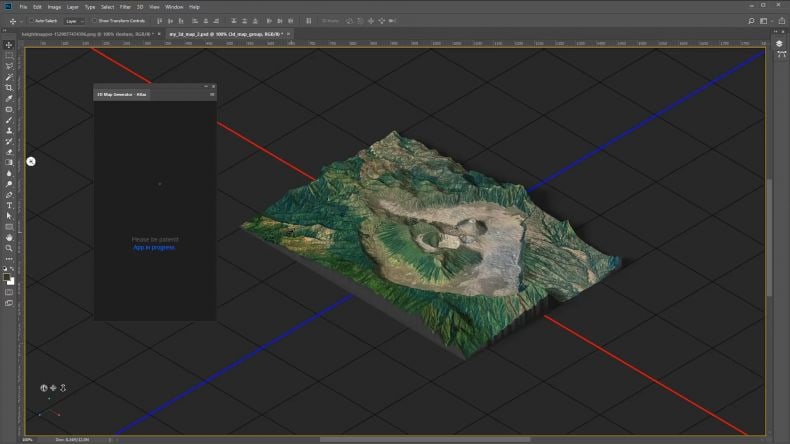The image size is (790, 444).
Task: Open the 3D Map Generator panel menu
Action: (x=212, y=94)
